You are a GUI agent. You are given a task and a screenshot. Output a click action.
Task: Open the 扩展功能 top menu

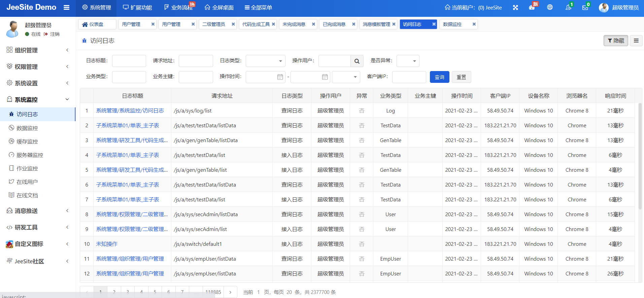pos(137,7)
